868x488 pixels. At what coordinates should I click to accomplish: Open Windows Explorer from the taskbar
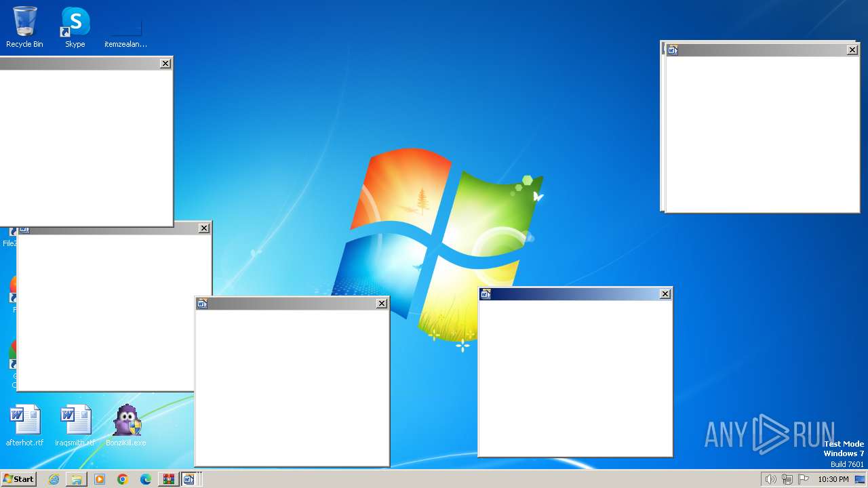tap(77, 479)
